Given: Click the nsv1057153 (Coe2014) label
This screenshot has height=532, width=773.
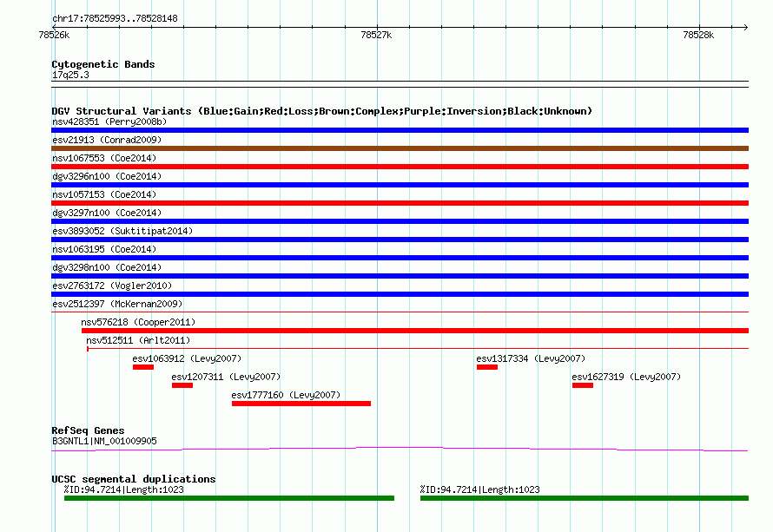Looking at the screenshot, I should point(104,194).
